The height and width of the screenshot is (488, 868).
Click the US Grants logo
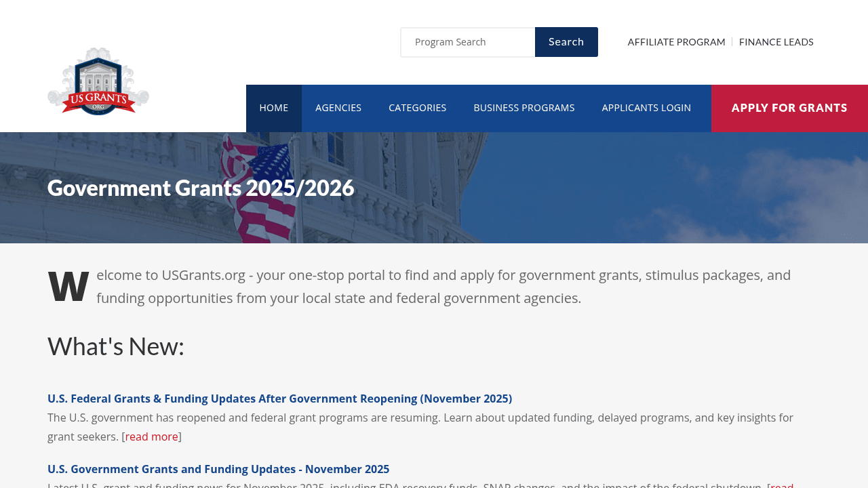(x=98, y=81)
